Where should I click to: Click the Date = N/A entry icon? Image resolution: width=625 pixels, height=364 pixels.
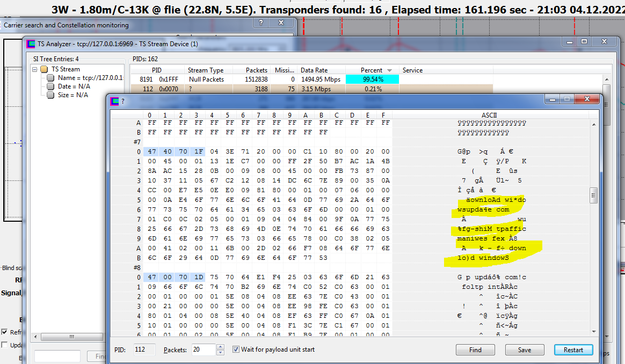(50, 86)
